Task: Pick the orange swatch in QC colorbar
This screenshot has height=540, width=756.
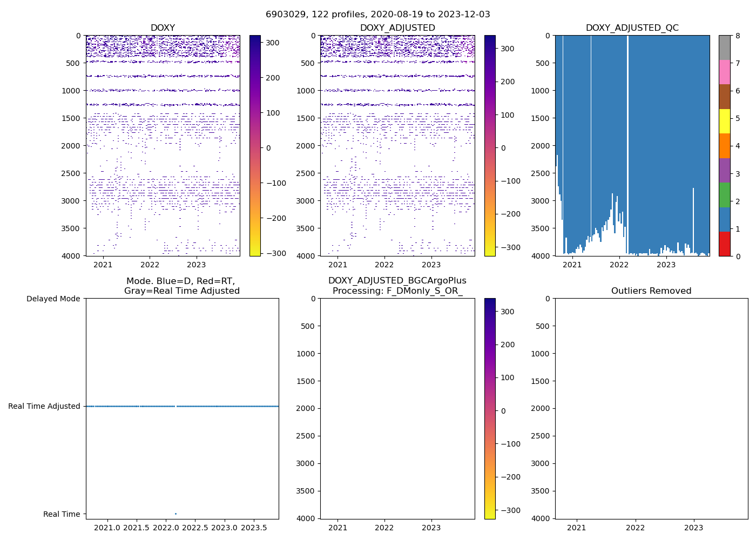Action: 724,146
